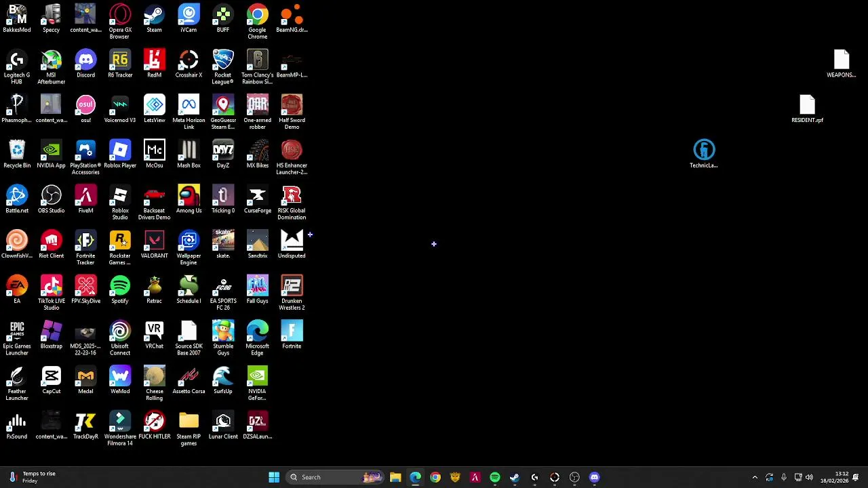Open the RedM desktop shortcut

tap(155, 64)
